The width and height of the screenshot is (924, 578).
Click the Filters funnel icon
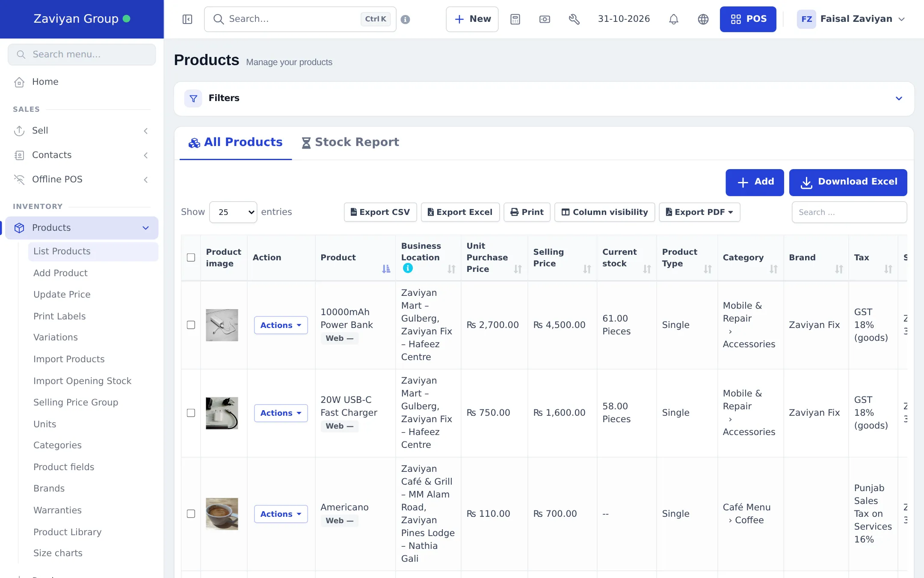(x=193, y=98)
